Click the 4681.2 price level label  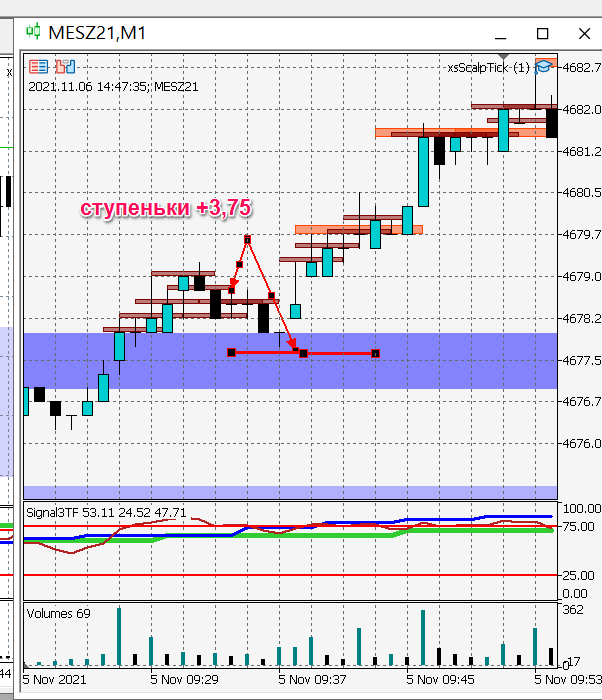(582, 152)
